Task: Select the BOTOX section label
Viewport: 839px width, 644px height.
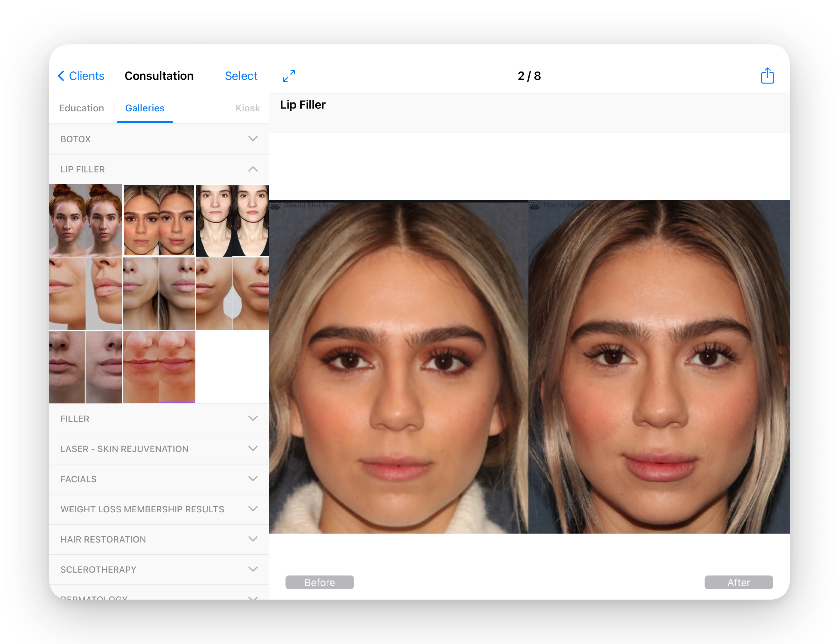Action: (x=76, y=139)
